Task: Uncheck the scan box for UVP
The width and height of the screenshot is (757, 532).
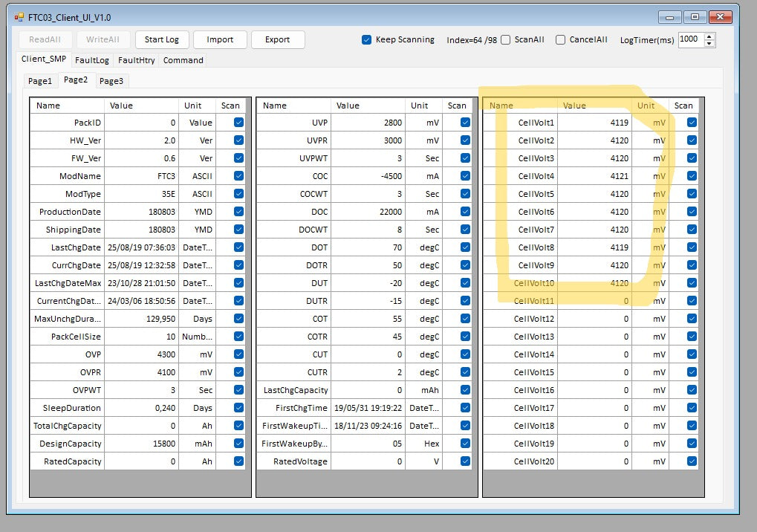Action: click(x=465, y=122)
